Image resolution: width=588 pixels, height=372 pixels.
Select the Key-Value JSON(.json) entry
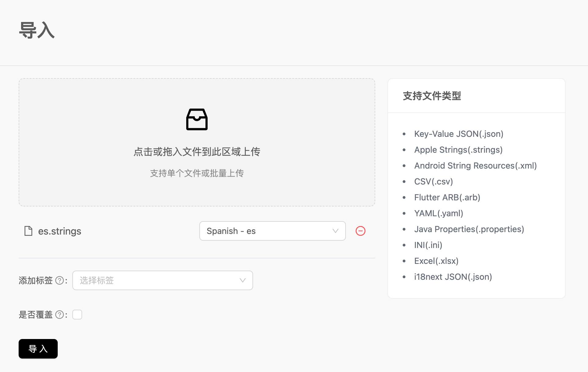pos(458,134)
